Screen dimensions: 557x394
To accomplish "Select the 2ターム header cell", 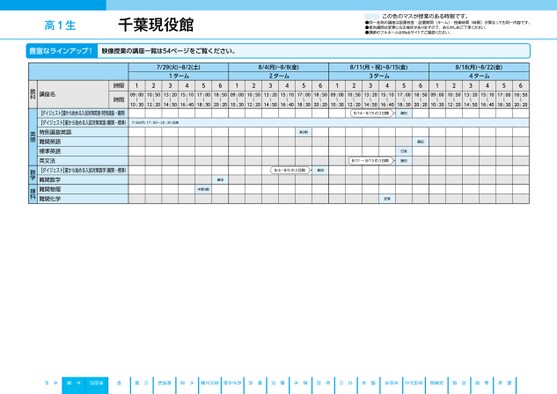I will [278, 76].
